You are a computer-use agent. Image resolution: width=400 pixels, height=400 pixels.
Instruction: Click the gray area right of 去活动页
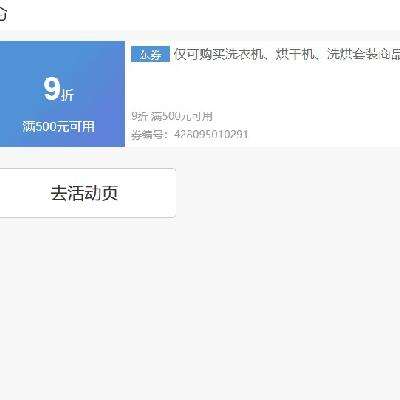click(288, 193)
